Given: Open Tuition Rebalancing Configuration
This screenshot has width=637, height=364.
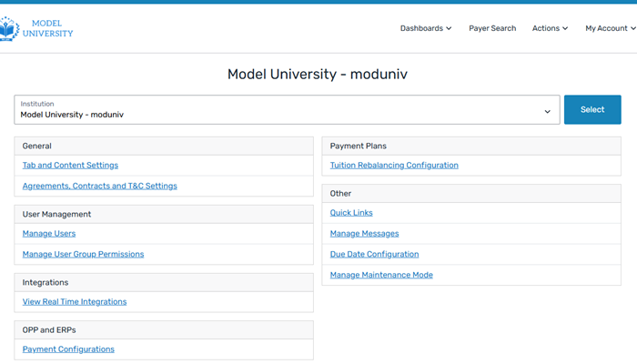Looking at the screenshot, I should point(394,166).
